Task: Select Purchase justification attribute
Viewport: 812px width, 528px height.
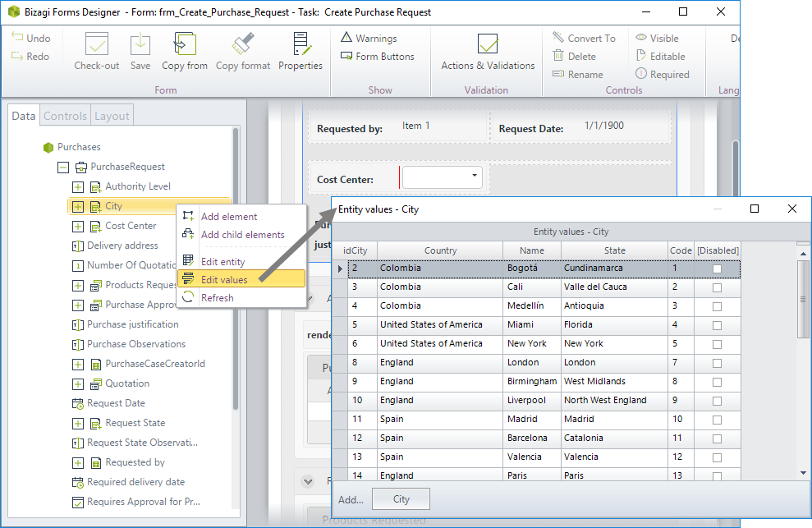Action: 132,324
